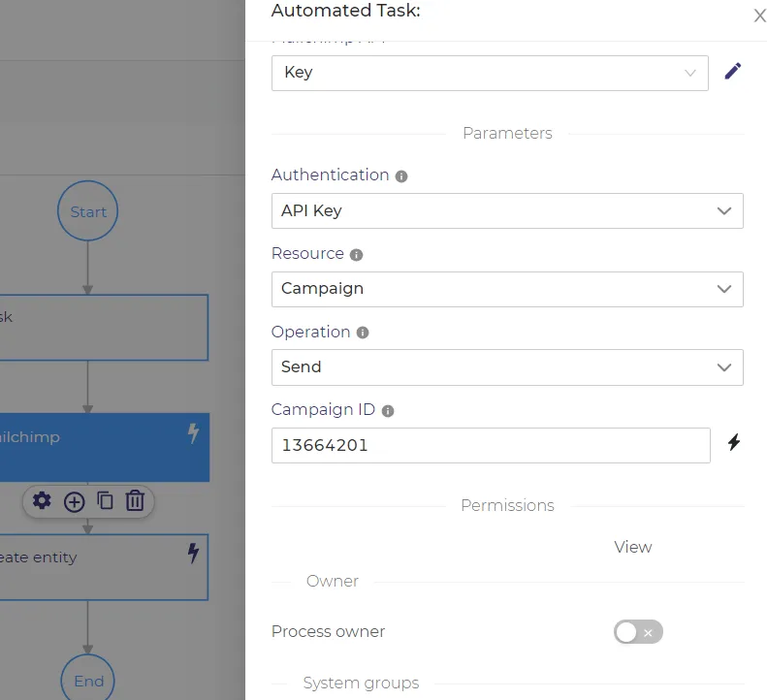Edit the Key connection with pencil icon

733,72
